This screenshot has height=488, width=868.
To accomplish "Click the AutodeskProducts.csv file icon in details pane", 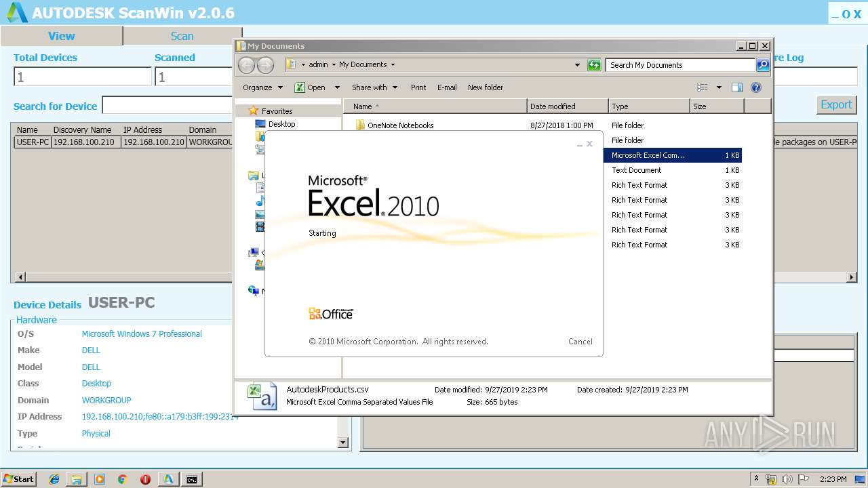I will [x=262, y=396].
